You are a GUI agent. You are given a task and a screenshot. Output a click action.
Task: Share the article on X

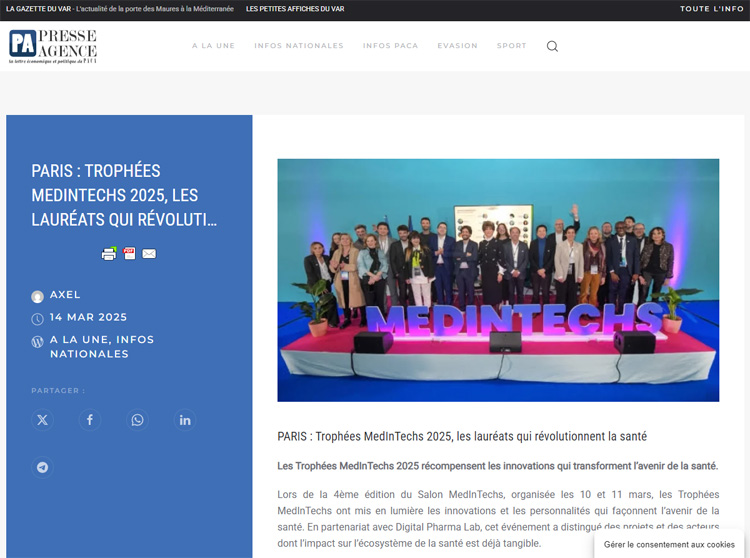click(42, 420)
